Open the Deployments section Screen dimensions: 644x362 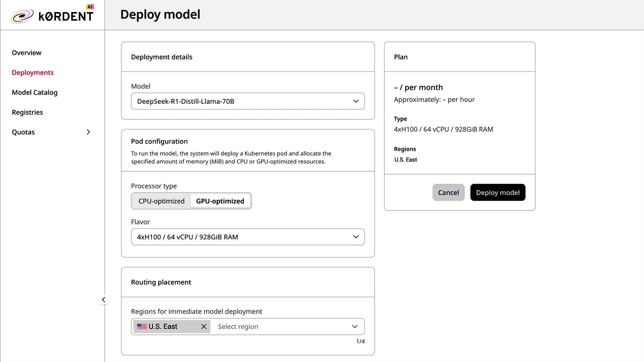click(x=33, y=73)
